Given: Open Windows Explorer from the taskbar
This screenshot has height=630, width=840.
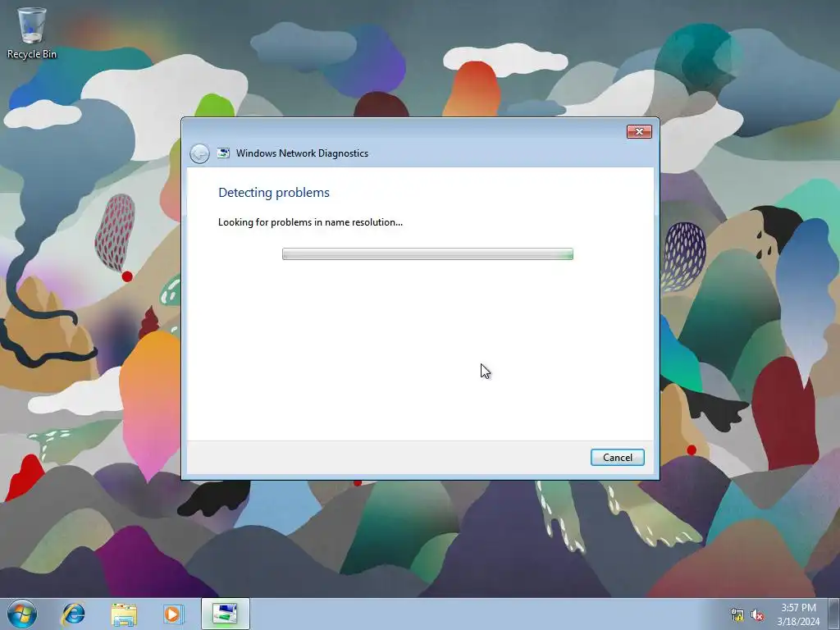Looking at the screenshot, I should [x=124, y=614].
